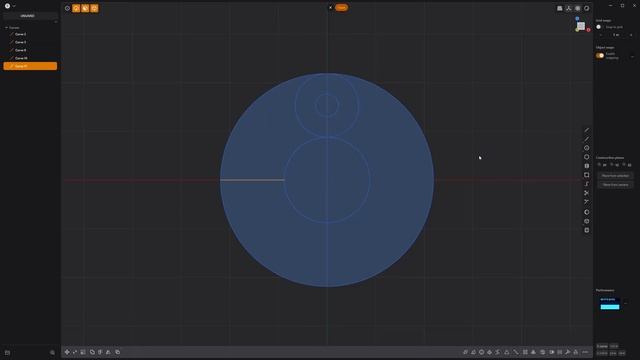The width and height of the screenshot is (640, 360).
Task: Select the sphere tool in the side toolbar
Action: point(587,212)
